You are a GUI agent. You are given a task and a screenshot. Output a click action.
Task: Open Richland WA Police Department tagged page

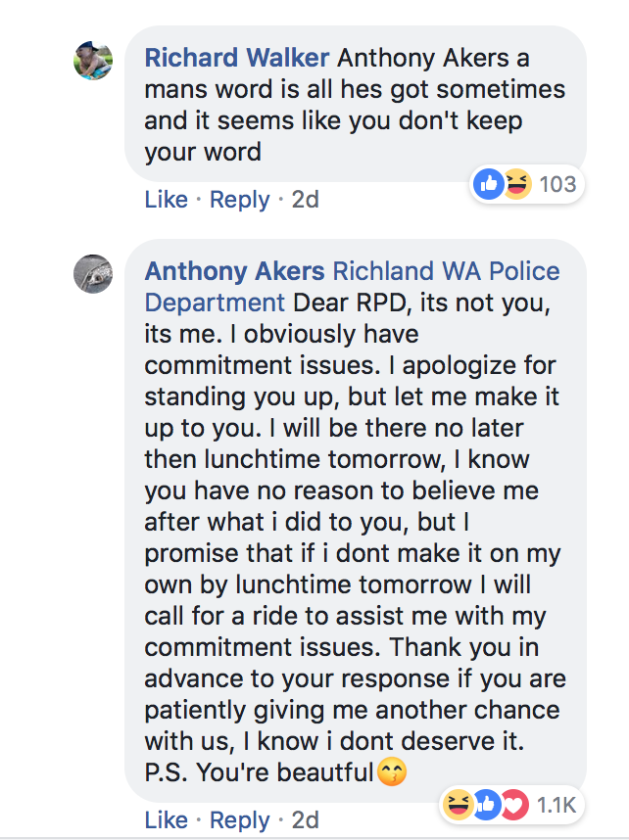[x=353, y=287]
